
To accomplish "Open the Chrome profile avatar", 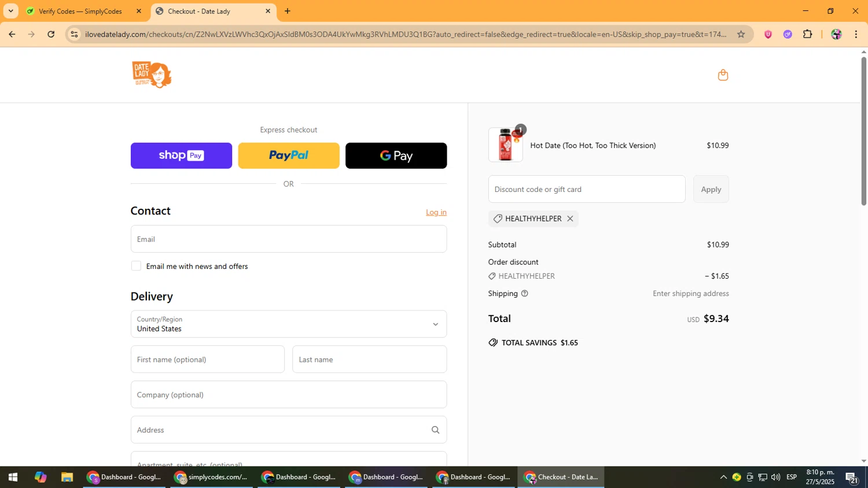I will [x=836, y=34].
